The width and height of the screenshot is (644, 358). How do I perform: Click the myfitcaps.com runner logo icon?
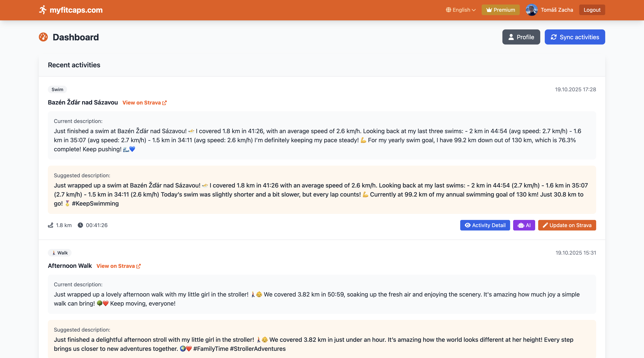point(43,10)
